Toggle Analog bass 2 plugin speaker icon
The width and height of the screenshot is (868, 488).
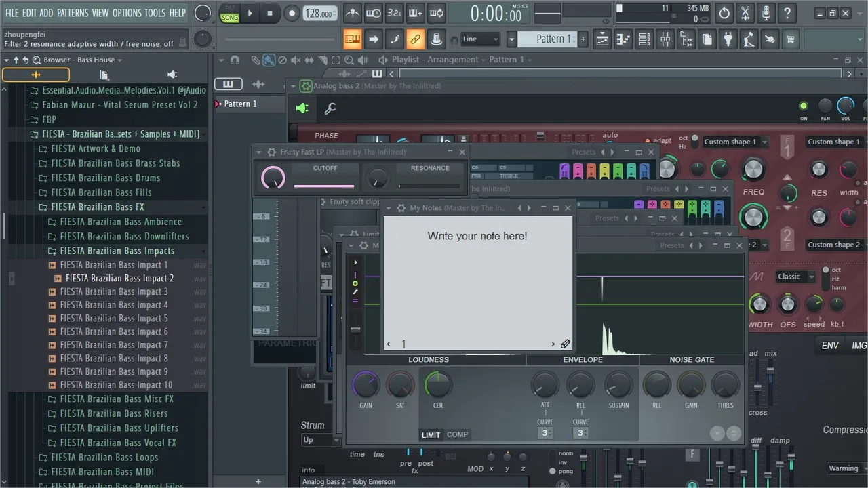click(x=302, y=108)
